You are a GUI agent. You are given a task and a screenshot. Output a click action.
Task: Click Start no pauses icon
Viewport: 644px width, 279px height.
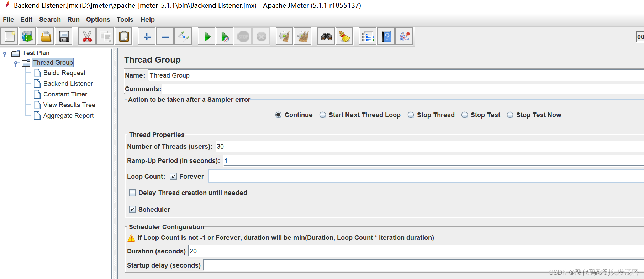pos(225,36)
